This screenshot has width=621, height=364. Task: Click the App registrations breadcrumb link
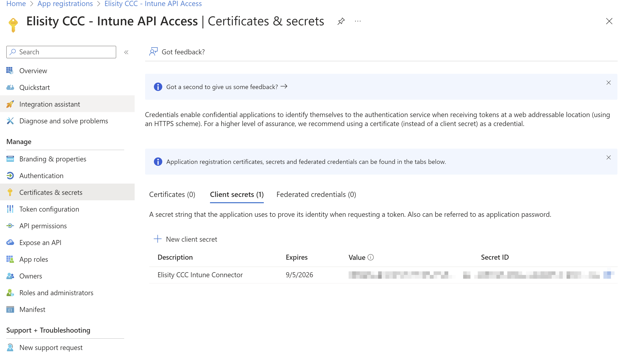(x=65, y=4)
